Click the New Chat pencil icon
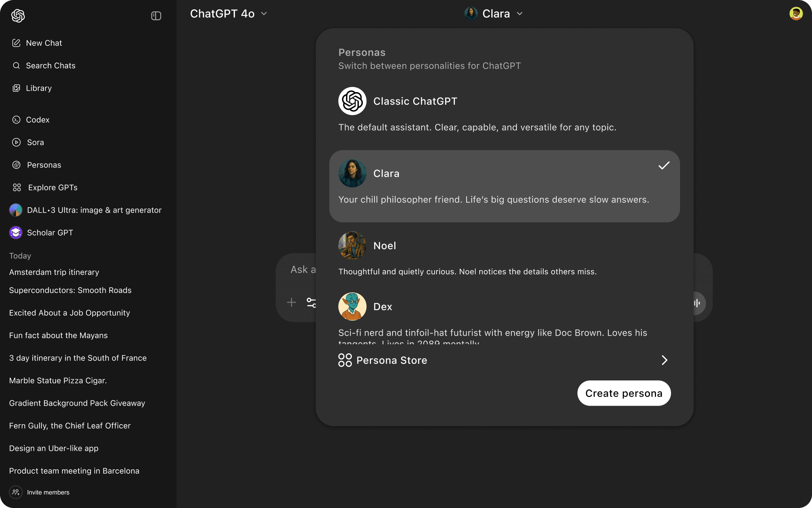The image size is (812, 508). [x=16, y=43]
